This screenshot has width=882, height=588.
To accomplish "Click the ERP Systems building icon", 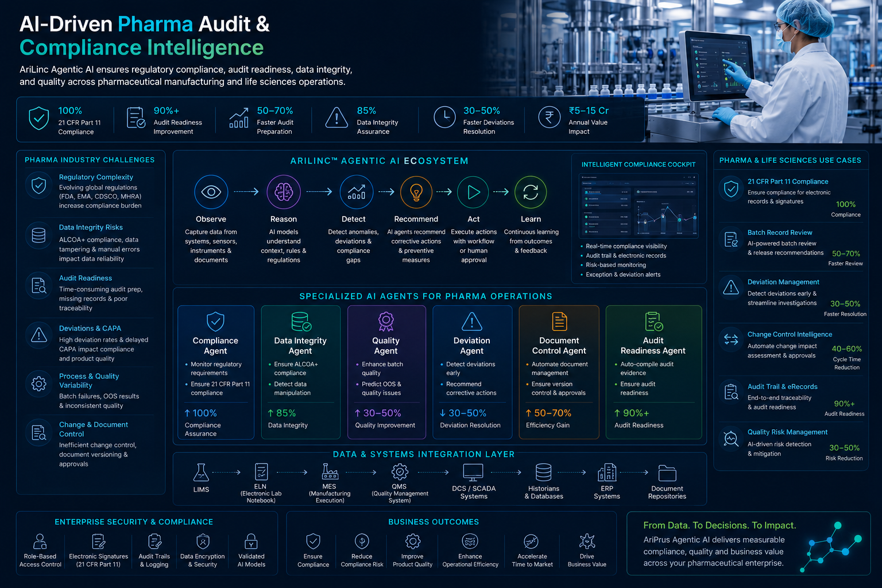I will point(607,473).
